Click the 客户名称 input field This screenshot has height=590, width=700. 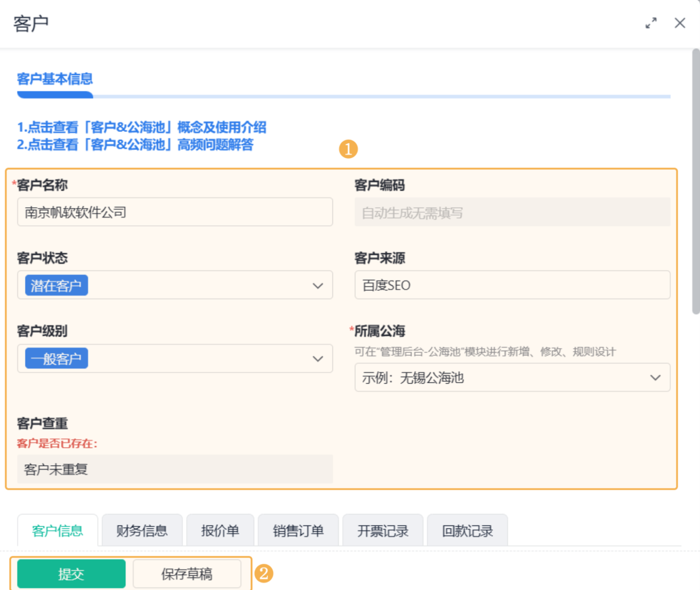pos(175,212)
